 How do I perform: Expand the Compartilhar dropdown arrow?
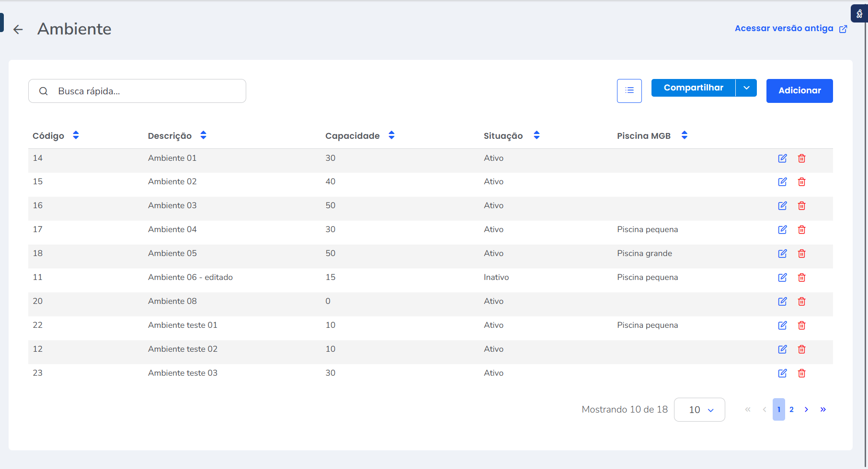tap(746, 88)
